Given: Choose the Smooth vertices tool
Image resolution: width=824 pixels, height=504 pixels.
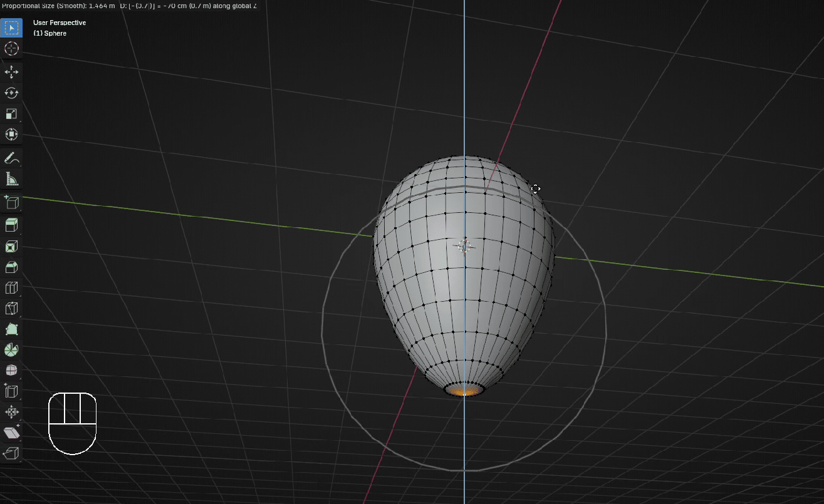Looking at the screenshot, I should 11,371.
